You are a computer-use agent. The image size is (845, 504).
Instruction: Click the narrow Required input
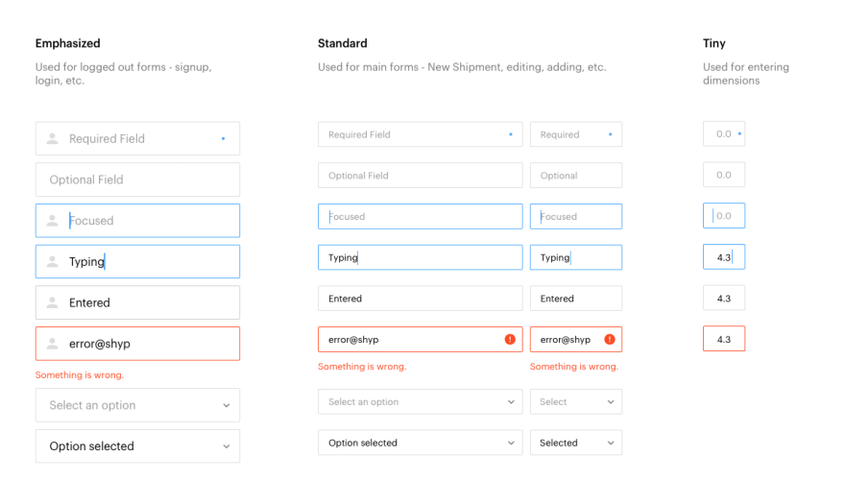576,134
